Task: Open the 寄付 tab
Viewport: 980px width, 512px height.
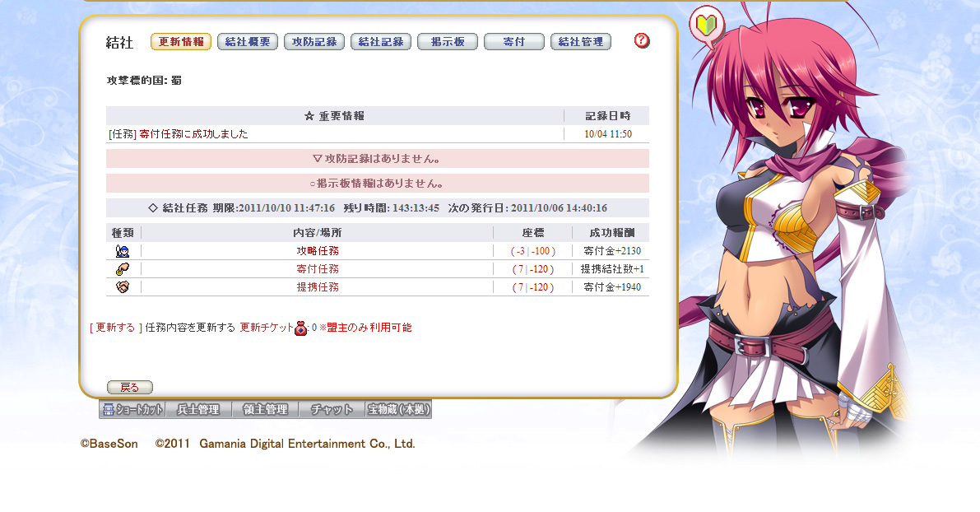Action: coord(514,42)
